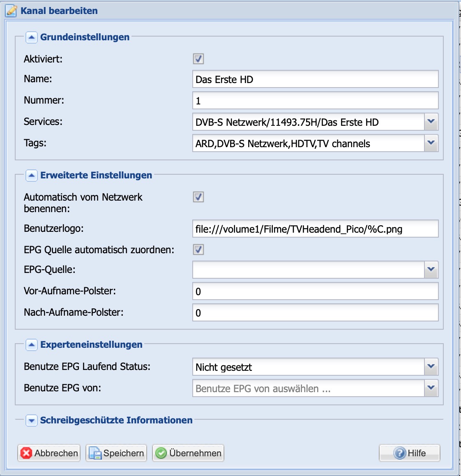This screenshot has height=476, width=461.
Task: Click the Tags combo box text field
Action: 308,143
